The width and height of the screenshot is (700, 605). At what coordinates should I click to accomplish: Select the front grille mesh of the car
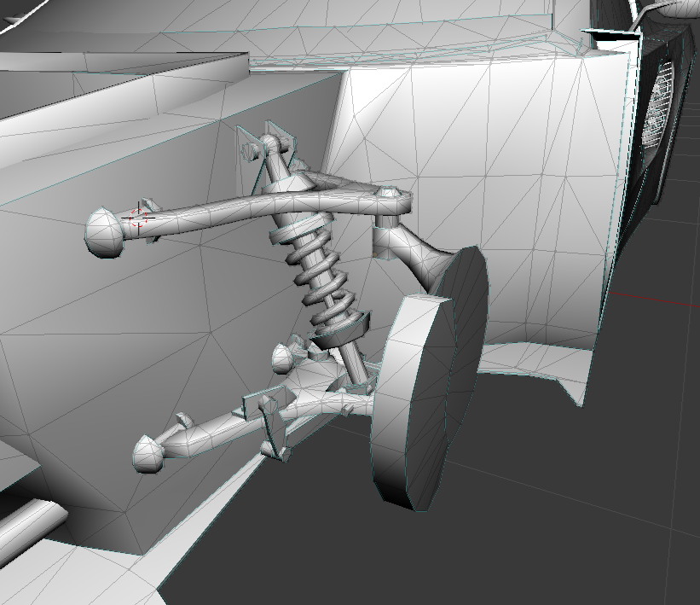point(660,105)
